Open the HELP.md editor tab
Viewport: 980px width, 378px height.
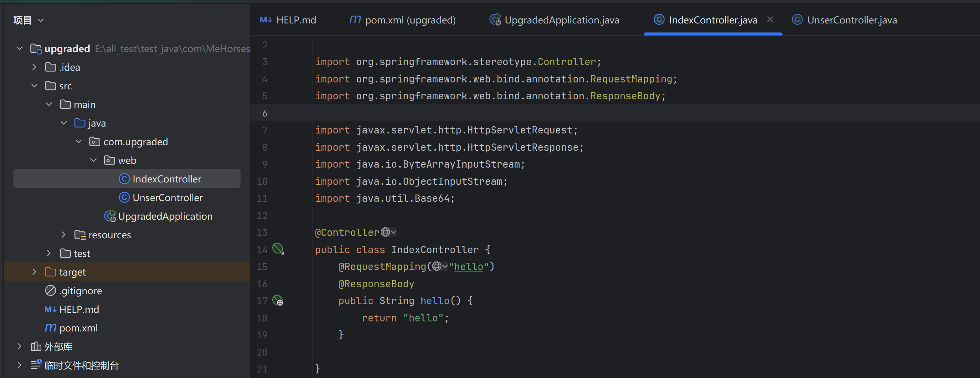pos(296,20)
